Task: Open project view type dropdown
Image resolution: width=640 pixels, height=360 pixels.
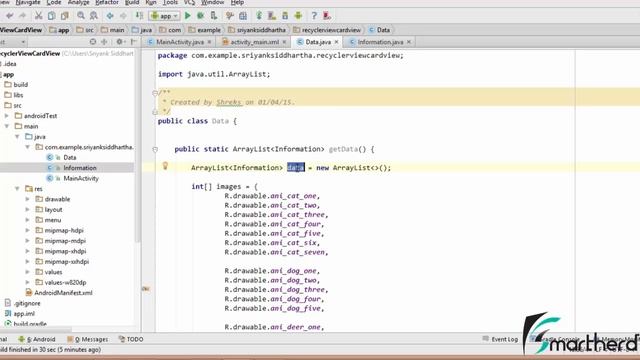Action: click(12, 42)
